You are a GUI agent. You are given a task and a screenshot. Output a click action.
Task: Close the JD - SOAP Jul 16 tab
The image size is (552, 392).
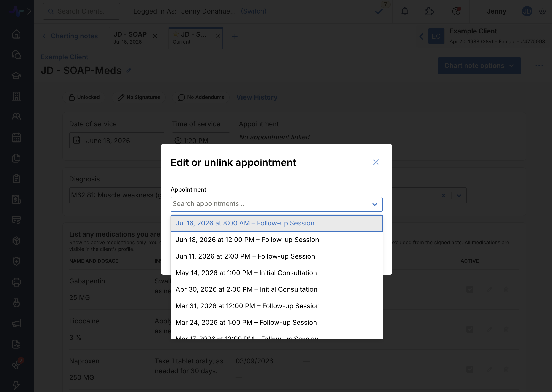point(155,36)
